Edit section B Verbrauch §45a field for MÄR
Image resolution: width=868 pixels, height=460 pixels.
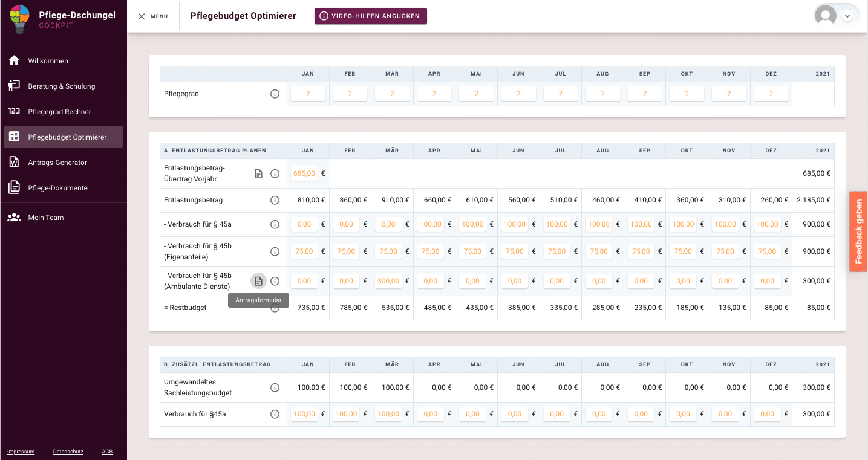[x=388, y=414]
